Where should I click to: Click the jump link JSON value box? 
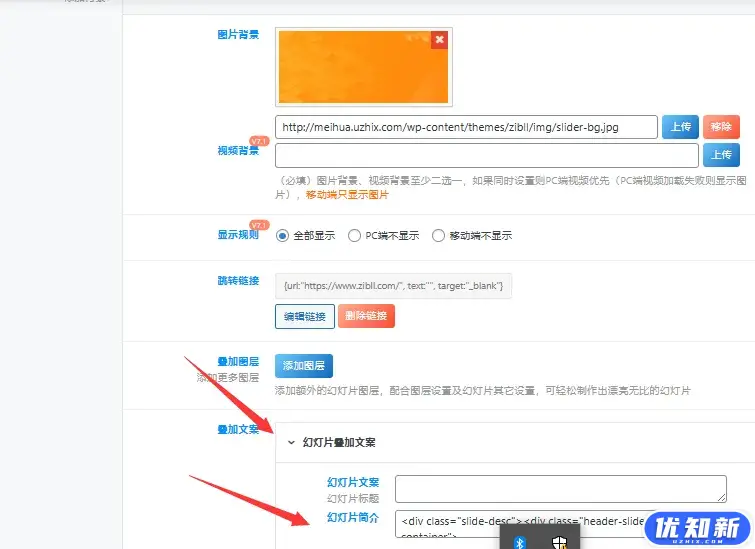point(394,286)
